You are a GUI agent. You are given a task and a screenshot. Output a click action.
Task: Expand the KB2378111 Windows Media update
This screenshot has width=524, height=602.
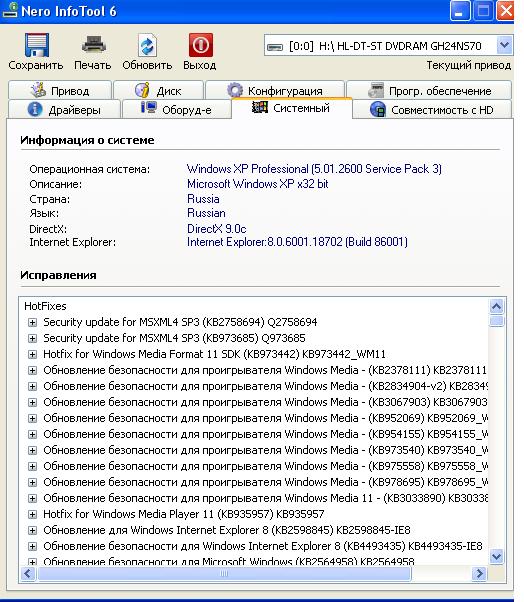[33, 370]
